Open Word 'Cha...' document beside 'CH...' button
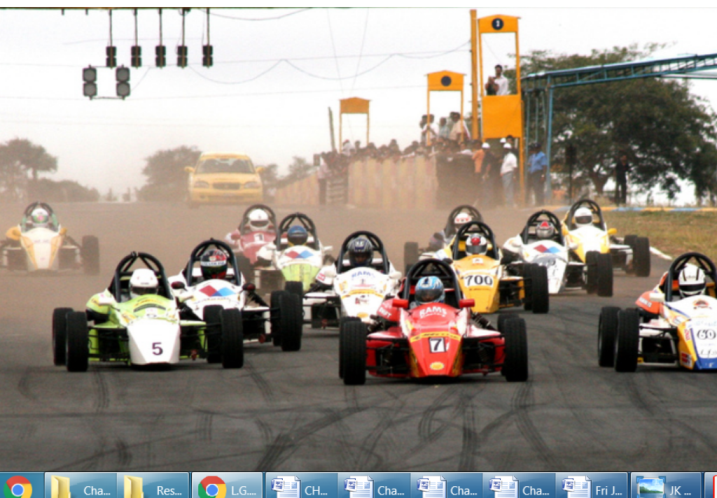The image size is (717, 498). coord(374,487)
